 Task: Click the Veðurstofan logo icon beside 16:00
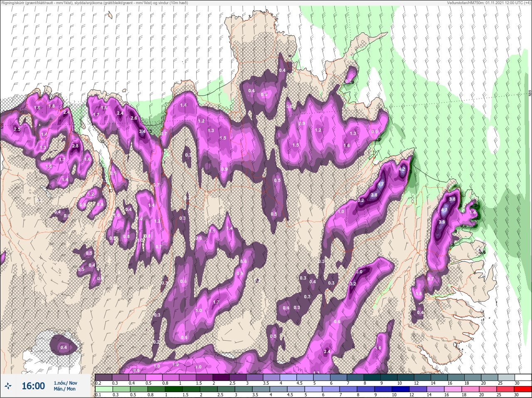click(x=8, y=386)
